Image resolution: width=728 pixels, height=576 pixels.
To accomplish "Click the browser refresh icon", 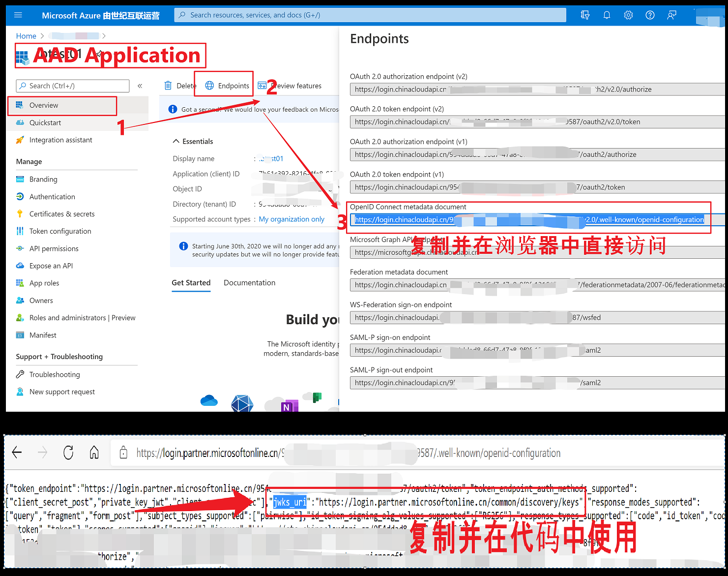I will [68, 453].
